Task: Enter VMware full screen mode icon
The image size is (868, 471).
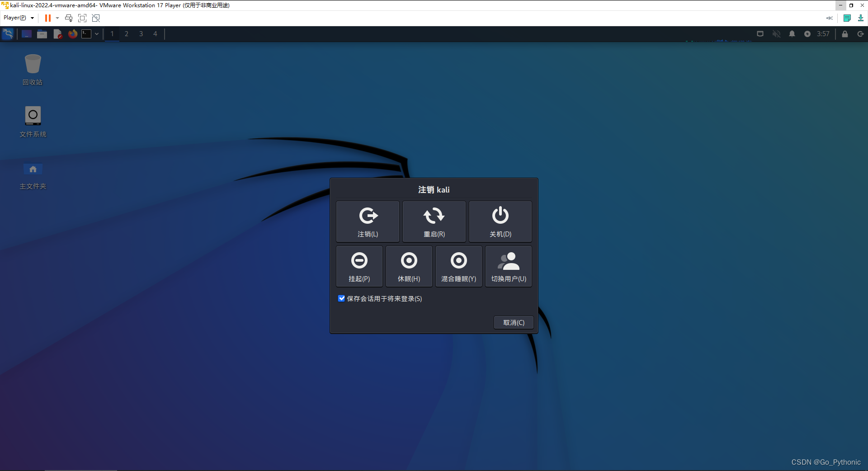Action: 82,18
